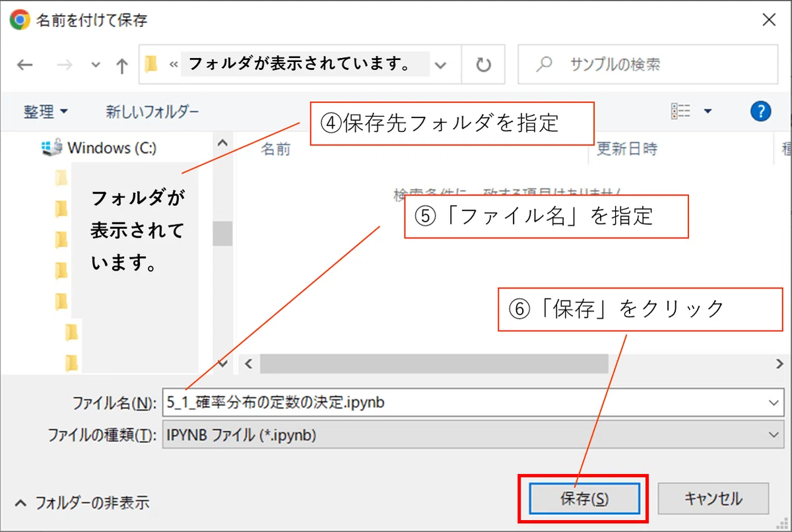Click the horizontal scrollbar thumb
The width and height of the screenshot is (792, 532).
click(x=434, y=364)
